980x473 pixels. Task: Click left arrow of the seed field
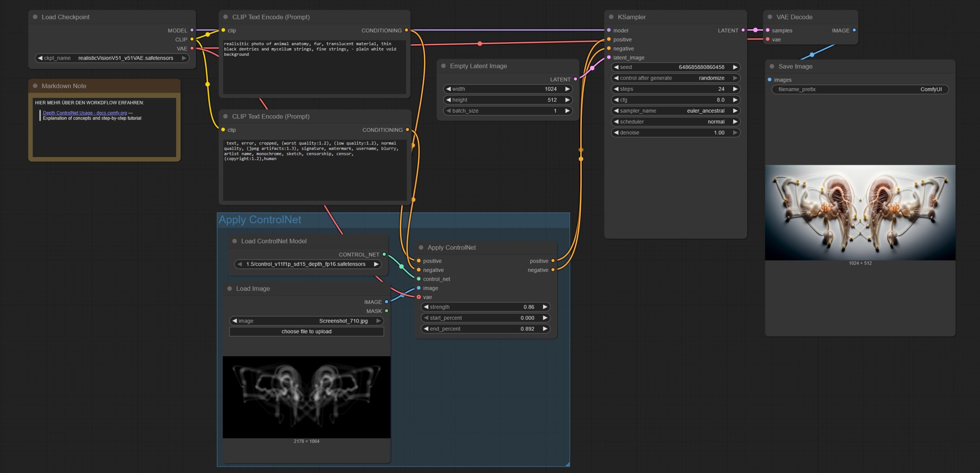(616, 67)
